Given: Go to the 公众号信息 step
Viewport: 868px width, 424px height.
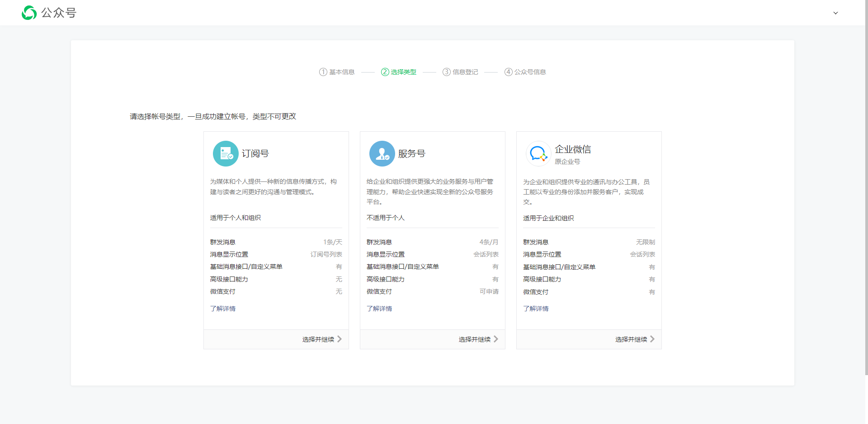Looking at the screenshot, I should click(x=530, y=72).
